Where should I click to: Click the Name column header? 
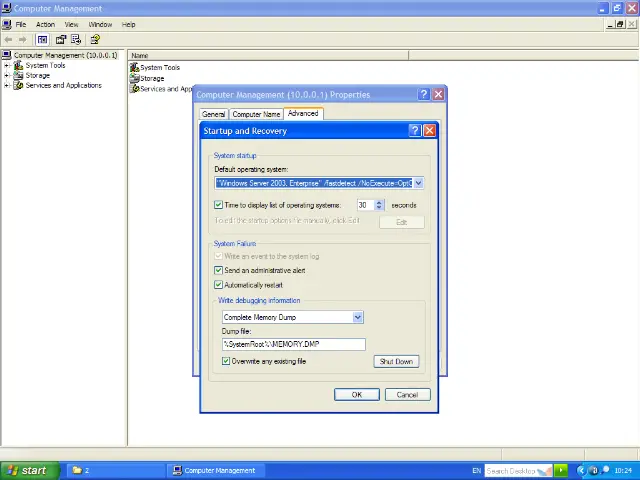[x=268, y=55]
